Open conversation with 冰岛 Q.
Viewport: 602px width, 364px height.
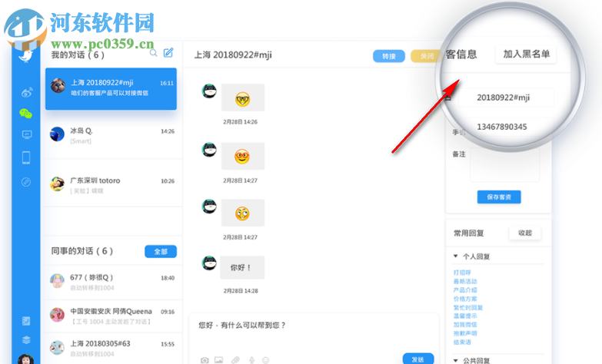[x=111, y=135]
